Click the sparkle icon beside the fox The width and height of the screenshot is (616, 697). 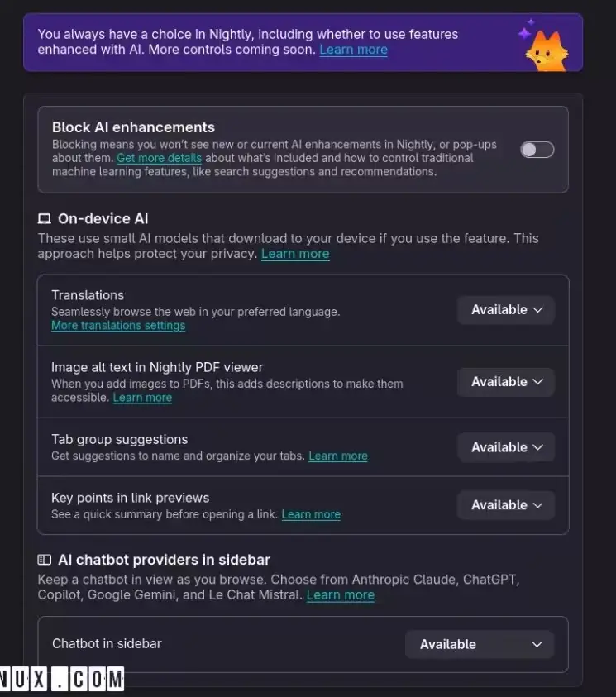[524, 31]
